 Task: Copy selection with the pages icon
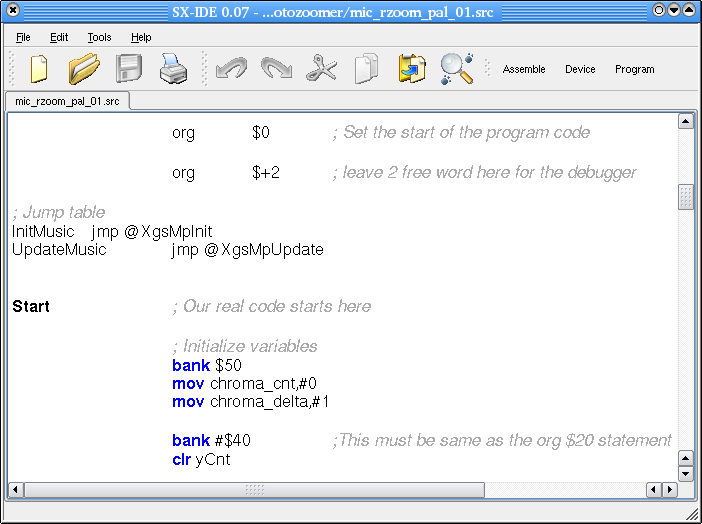(x=366, y=69)
